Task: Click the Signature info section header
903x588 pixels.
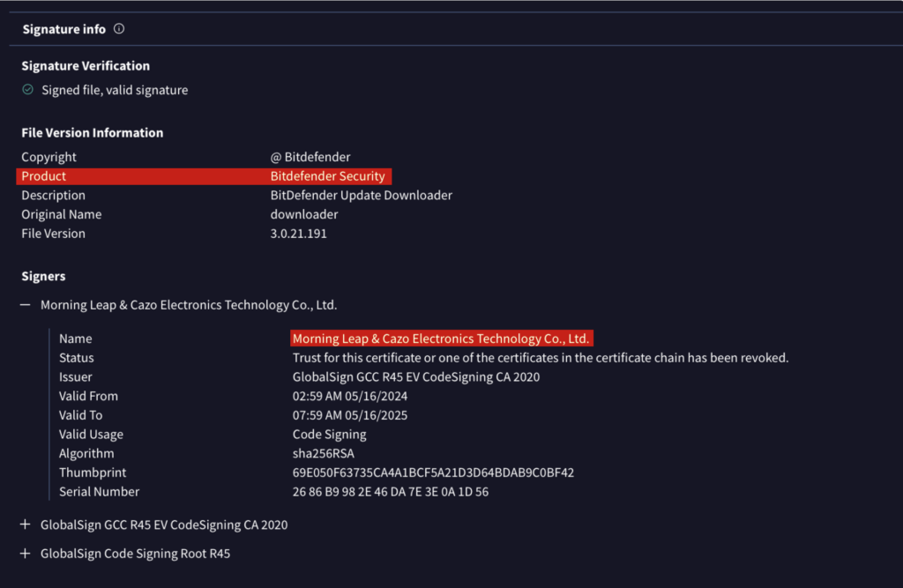Action: (63, 29)
